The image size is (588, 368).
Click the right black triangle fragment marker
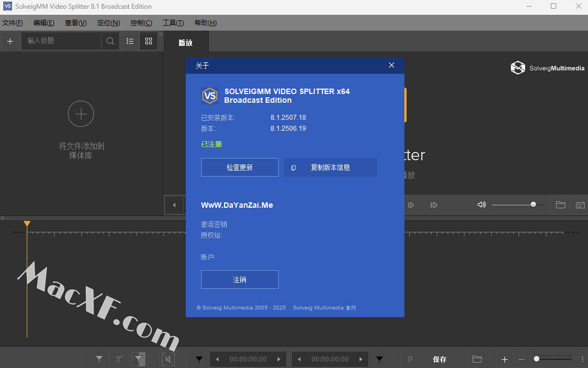click(x=379, y=359)
